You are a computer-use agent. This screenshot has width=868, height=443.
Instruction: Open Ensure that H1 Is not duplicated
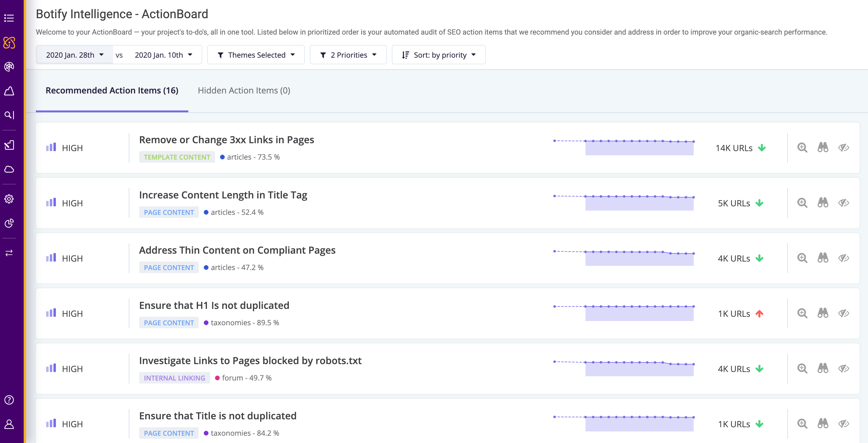[214, 305]
